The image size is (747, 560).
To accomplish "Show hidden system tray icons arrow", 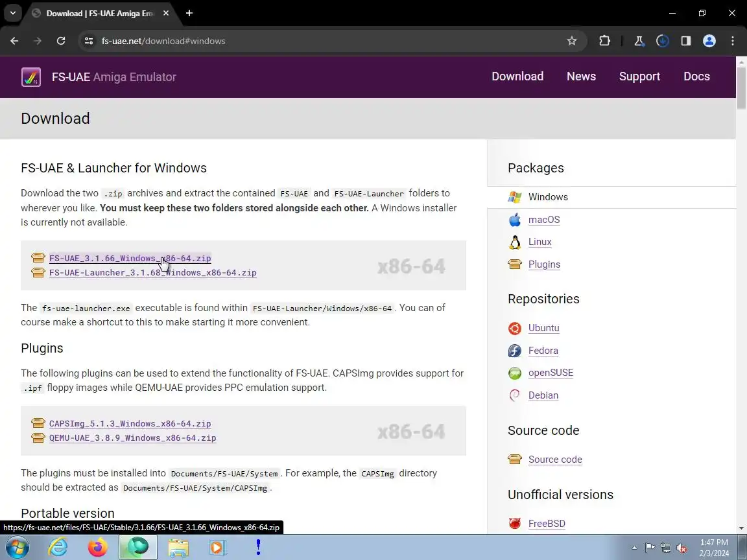I will click(634, 548).
